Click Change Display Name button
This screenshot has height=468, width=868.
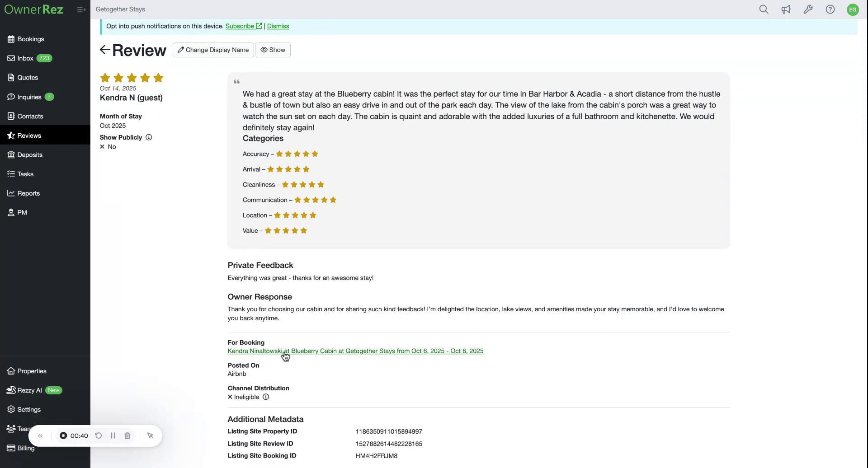tap(213, 50)
